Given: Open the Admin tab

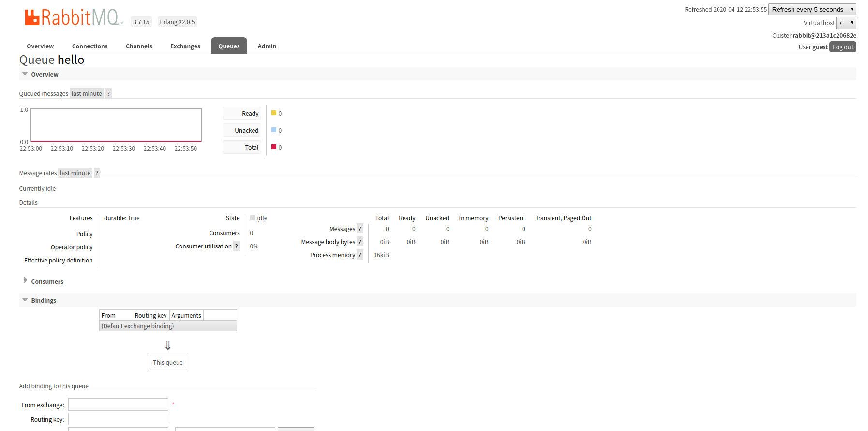Looking at the screenshot, I should click(267, 46).
